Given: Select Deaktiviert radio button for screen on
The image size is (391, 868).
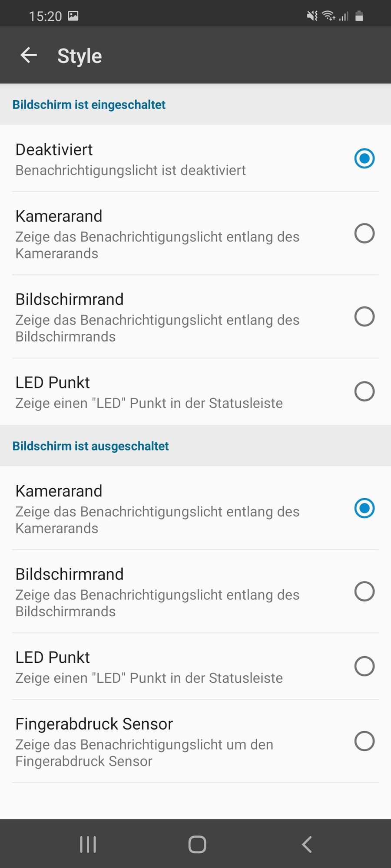Looking at the screenshot, I should pos(364,158).
